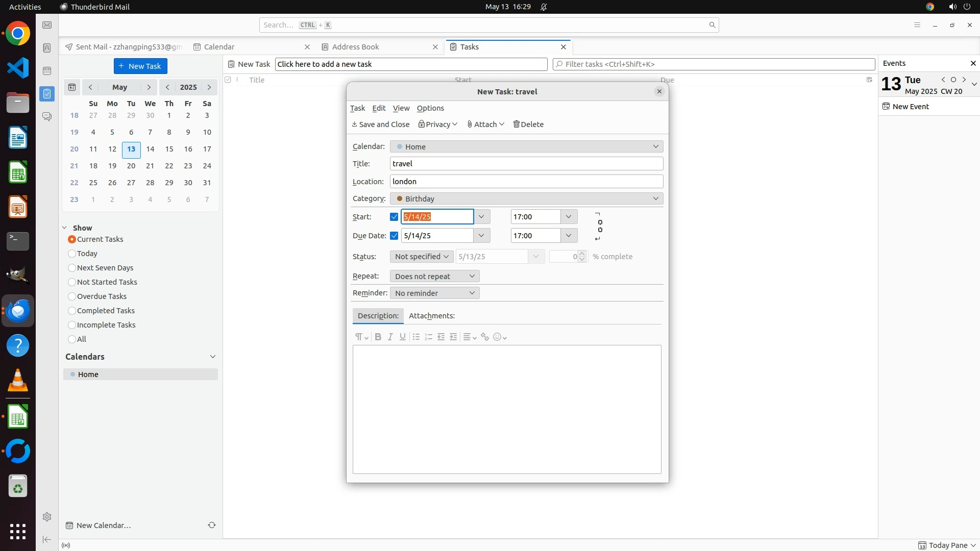Click Save and Close button

[x=381, y=124]
